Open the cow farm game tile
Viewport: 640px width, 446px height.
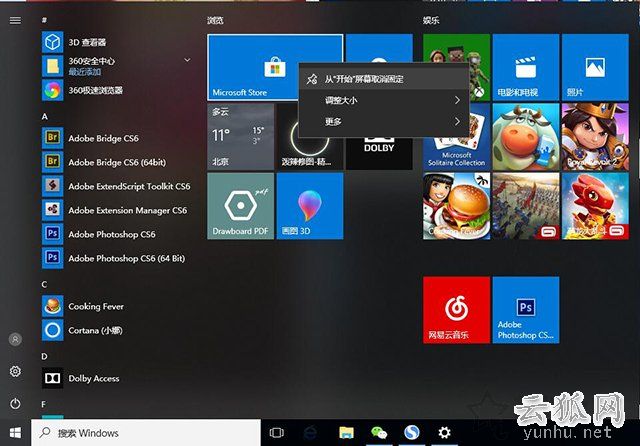(x=526, y=137)
